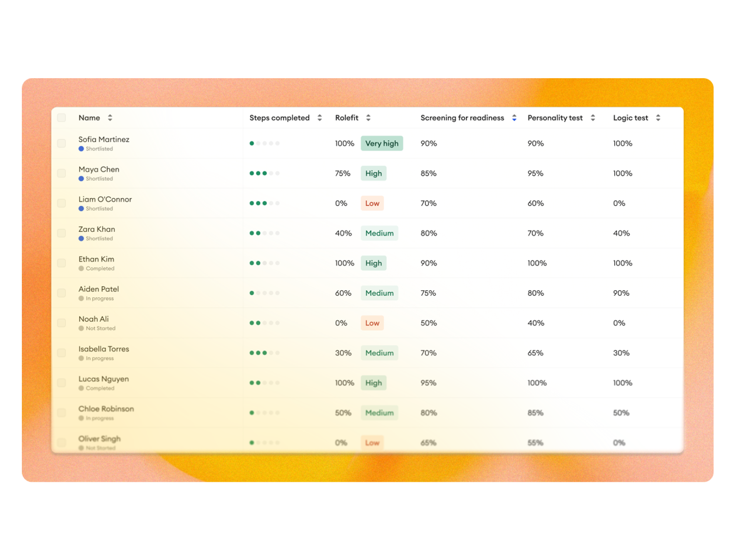This screenshot has height=560, width=735.
Task: Click the Screening for readiness sort icon
Action: pos(514,118)
